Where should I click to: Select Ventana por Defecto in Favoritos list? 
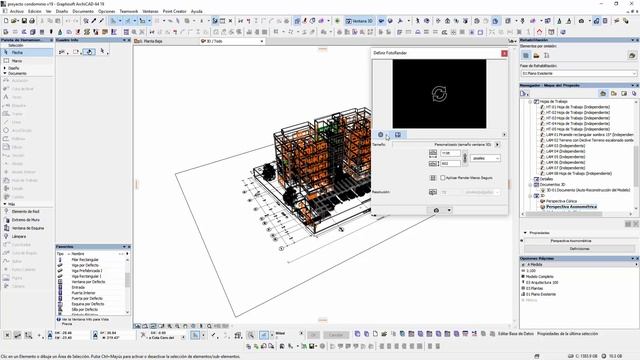[88, 282]
